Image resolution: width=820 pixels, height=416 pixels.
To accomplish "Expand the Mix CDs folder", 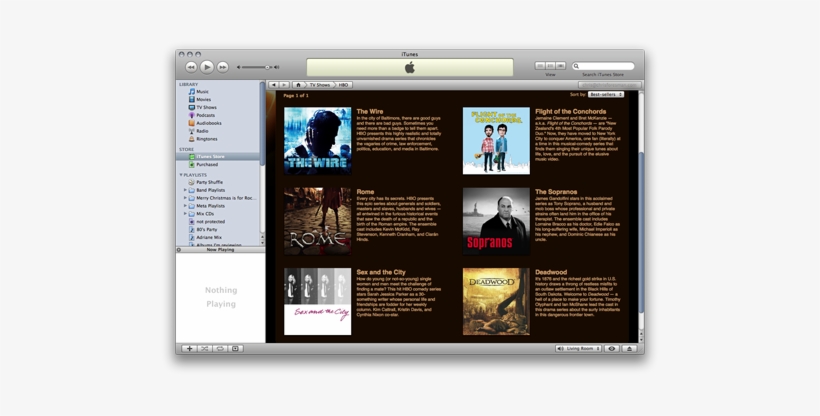I will 185,213.
